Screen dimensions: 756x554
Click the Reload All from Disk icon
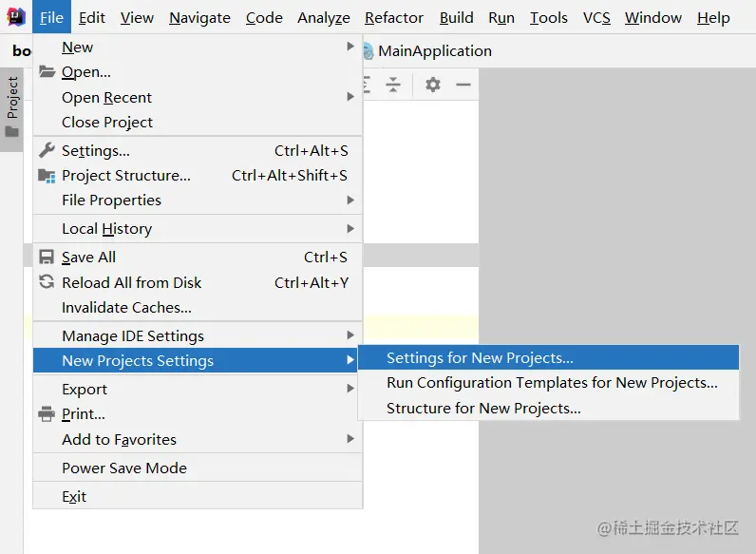coord(47,282)
